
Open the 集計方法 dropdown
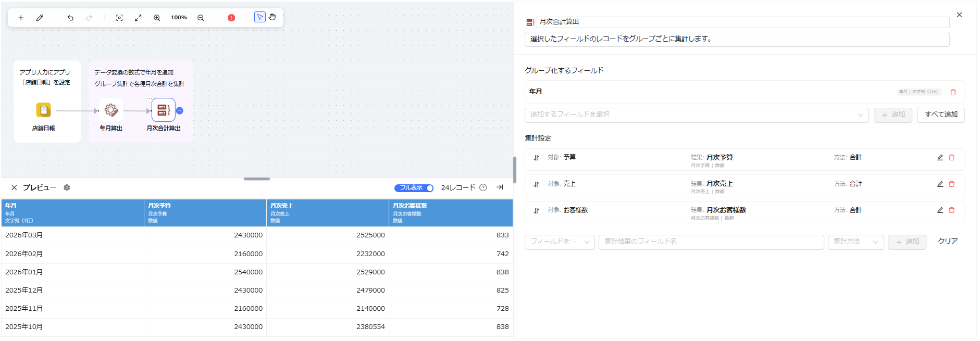[855, 242]
